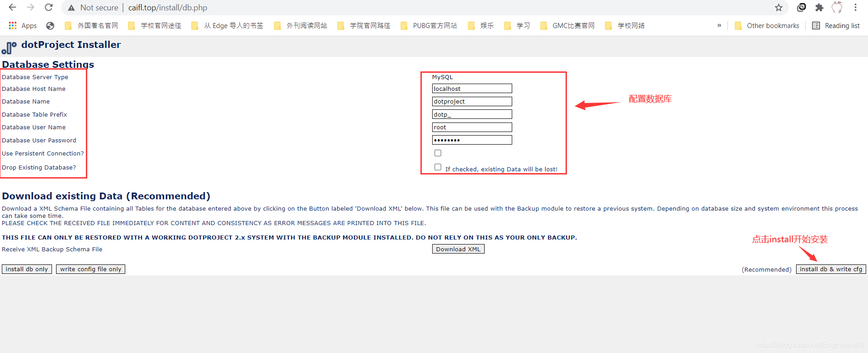Open the 学院官网路径 bookmark folder

pos(364,26)
